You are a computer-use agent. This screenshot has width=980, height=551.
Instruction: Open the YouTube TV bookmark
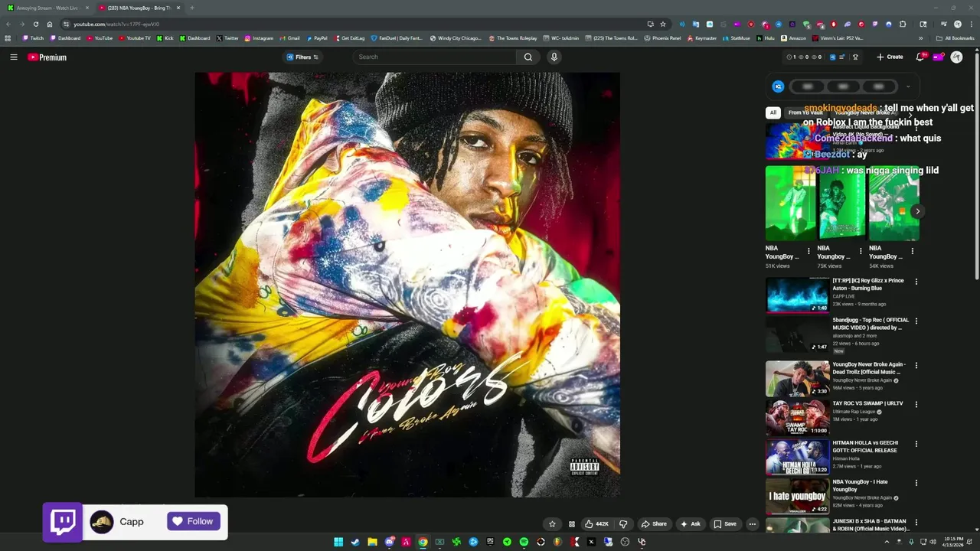[135, 38]
